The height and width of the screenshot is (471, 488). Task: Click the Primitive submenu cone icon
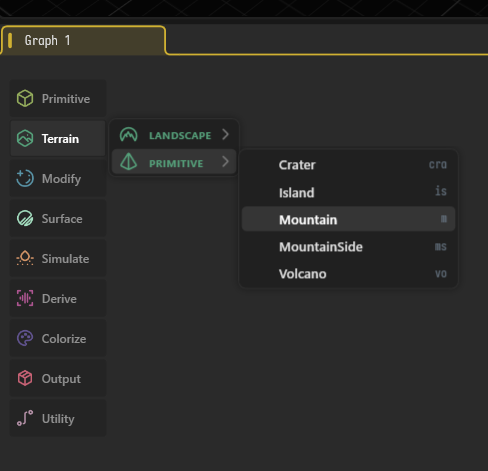pyautogui.click(x=129, y=162)
